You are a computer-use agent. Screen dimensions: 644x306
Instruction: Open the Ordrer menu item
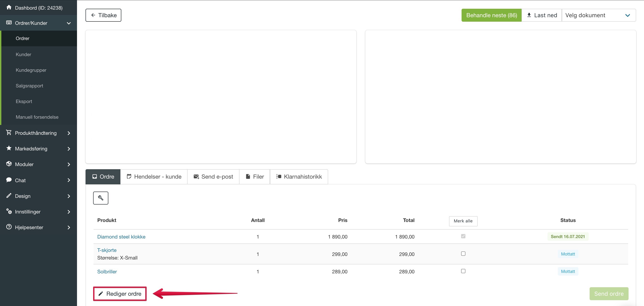pos(39,38)
